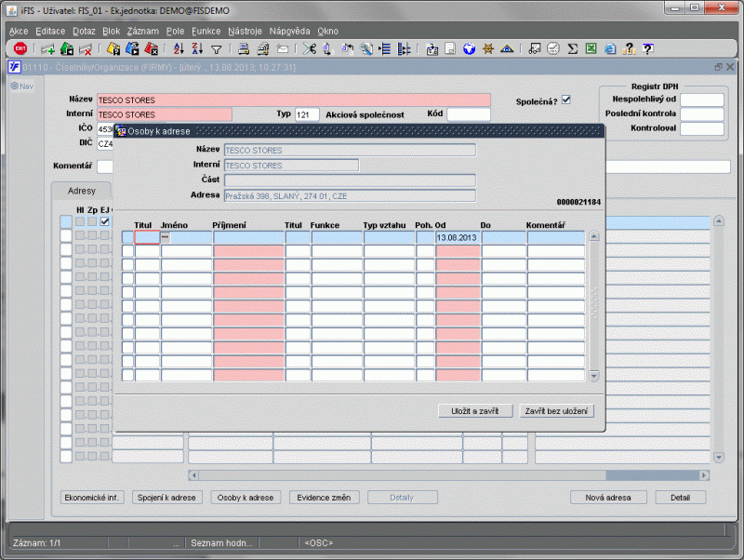Viewport: 744px width, 560px height.
Task: Click the Excel export icon
Action: tap(591, 49)
